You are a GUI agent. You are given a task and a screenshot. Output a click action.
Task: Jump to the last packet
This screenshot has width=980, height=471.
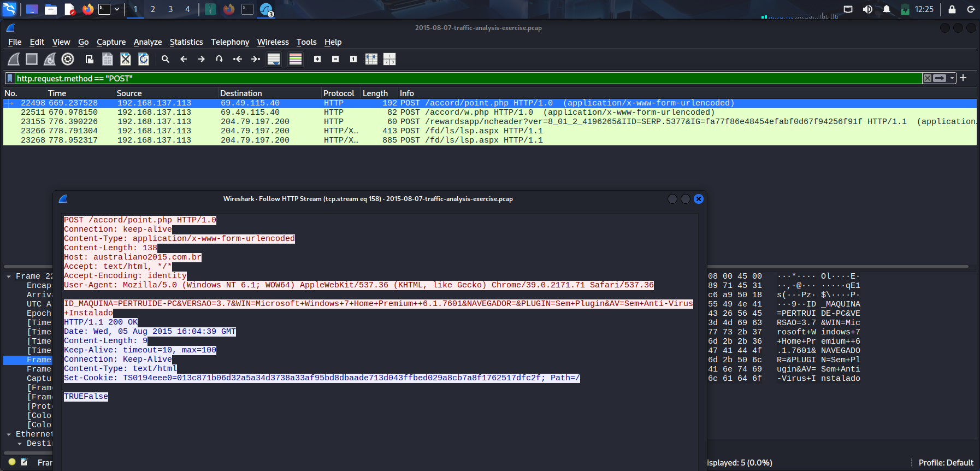[256, 59]
